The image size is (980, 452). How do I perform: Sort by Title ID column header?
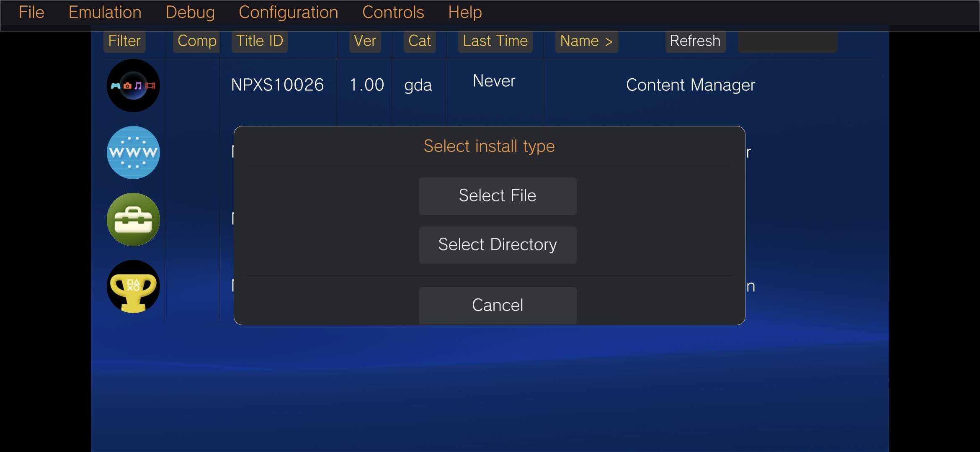[260, 41]
